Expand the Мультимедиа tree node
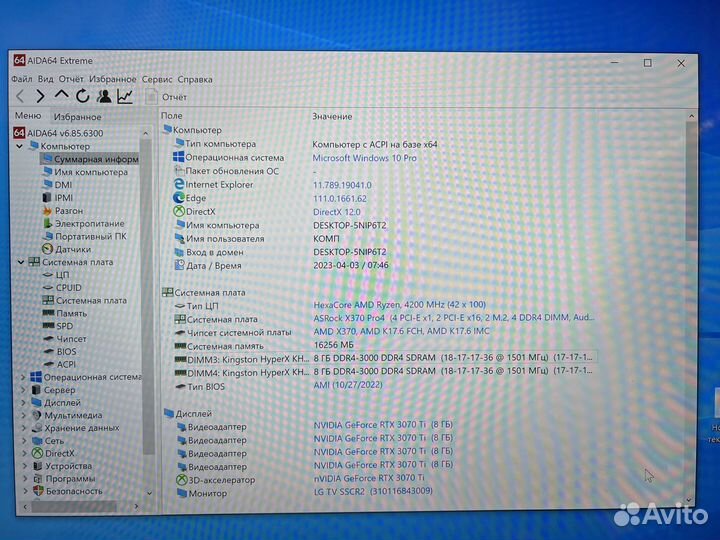Image resolution: width=720 pixels, height=540 pixels. coord(24,415)
